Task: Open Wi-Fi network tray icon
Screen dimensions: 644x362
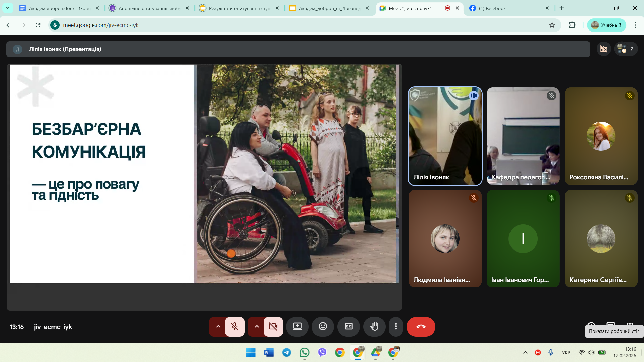Action: click(582, 353)
